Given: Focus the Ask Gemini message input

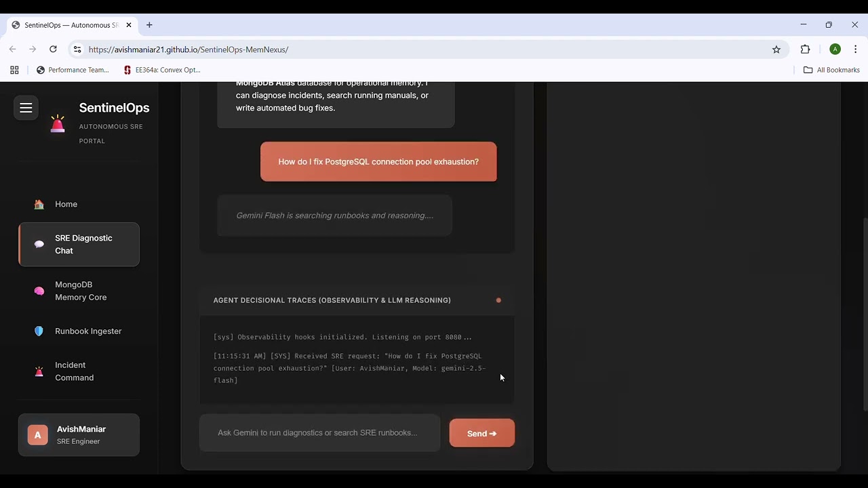Looking at the screenshot, I should tap(320, 433).
